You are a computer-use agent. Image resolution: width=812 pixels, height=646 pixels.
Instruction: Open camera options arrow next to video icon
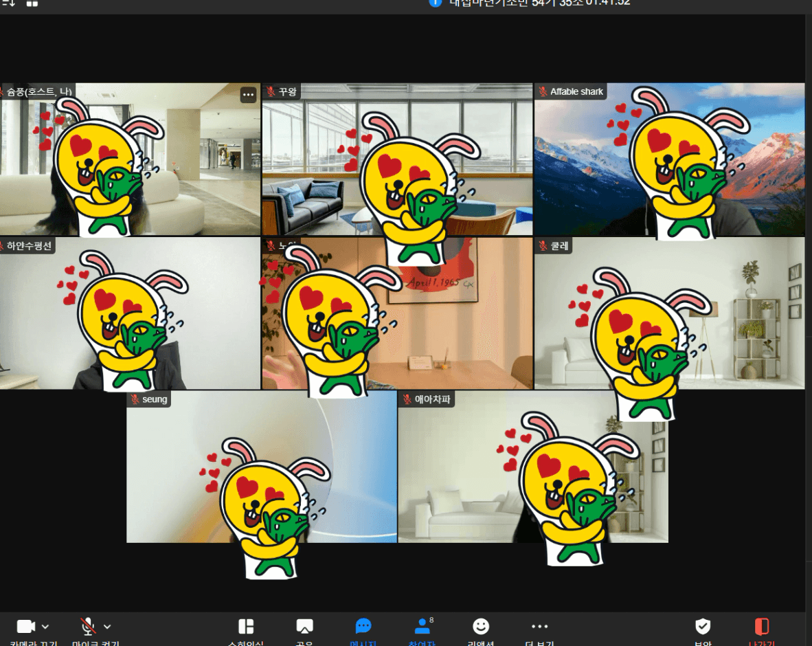pyautogui.click(x=45, y=627)
